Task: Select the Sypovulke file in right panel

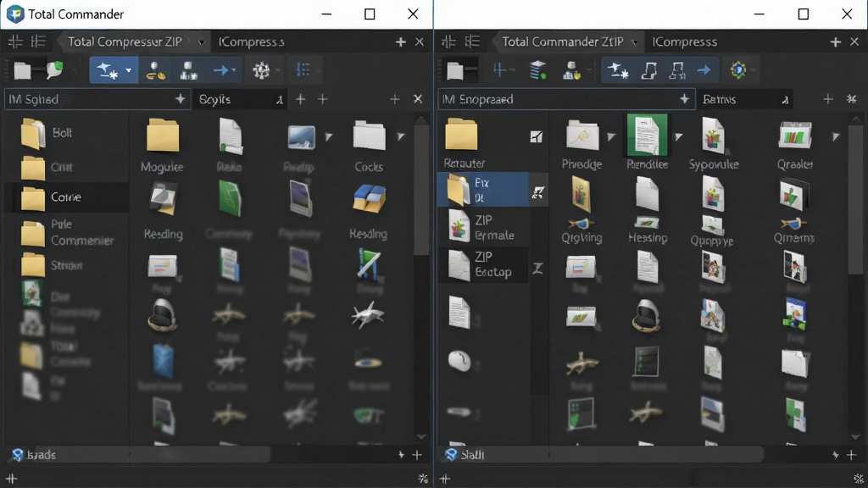Action: (714, 142)
